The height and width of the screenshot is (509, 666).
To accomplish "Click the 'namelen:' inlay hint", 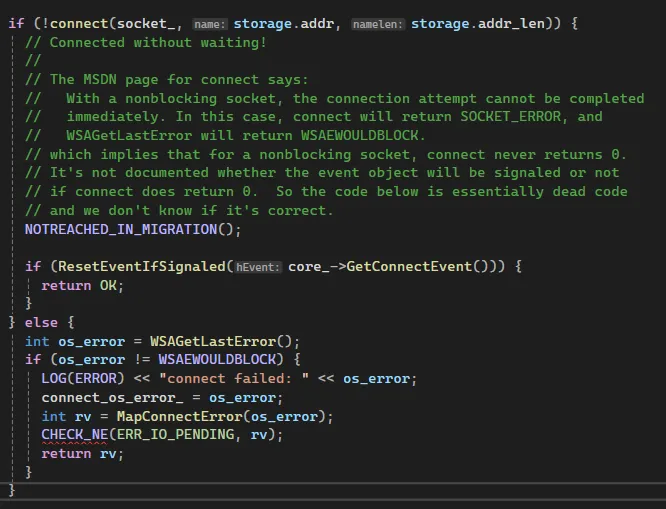I will pyautogui.click(x=378, y=24).
